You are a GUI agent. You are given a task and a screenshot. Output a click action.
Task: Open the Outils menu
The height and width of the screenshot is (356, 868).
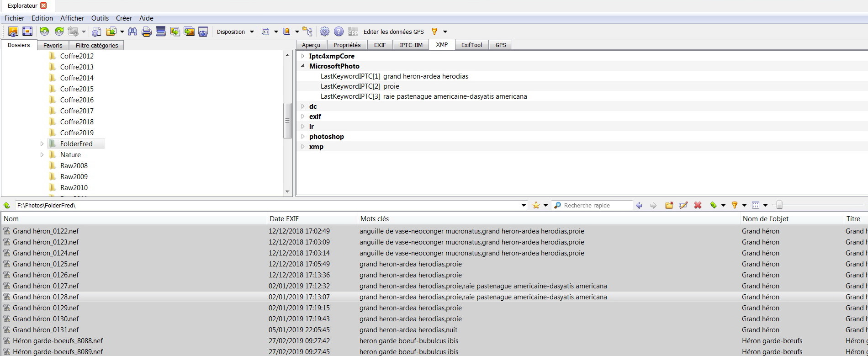pos(100,18)
